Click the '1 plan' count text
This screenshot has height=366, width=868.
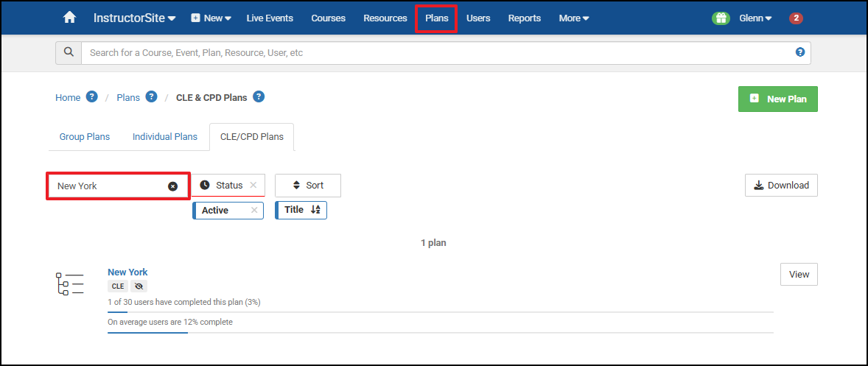pos(433,243)
